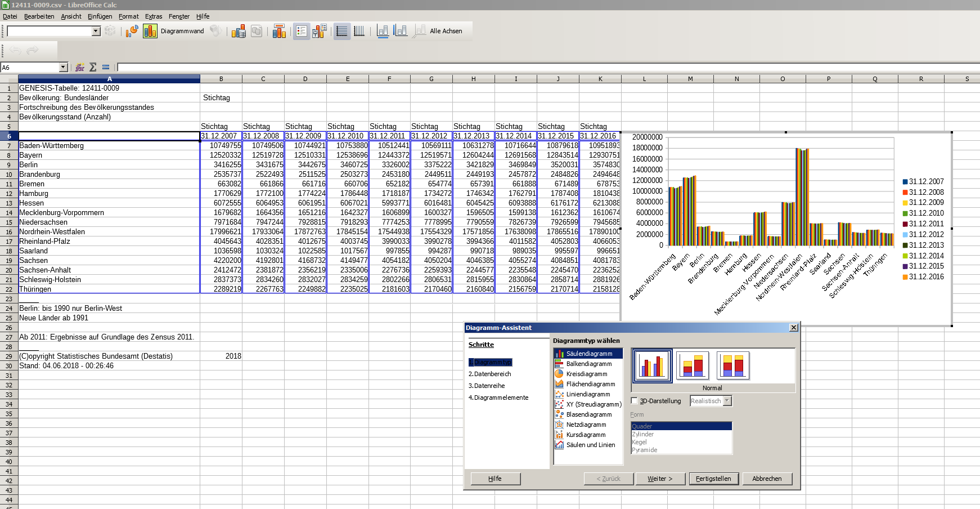Click the data table icon in the toolbar
Viewport: 980px width, 509px height.
coord(257,31)
